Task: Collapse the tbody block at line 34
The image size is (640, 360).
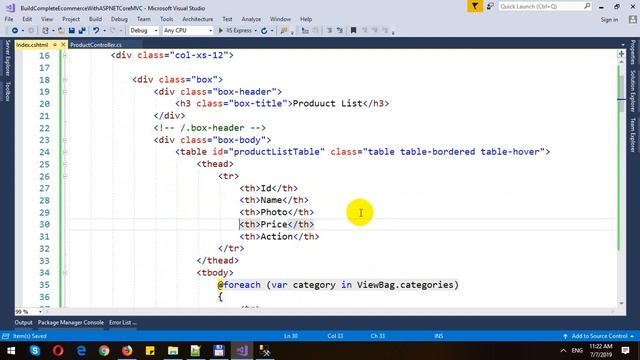Action: pyautogui.click(x=65, y=273)
